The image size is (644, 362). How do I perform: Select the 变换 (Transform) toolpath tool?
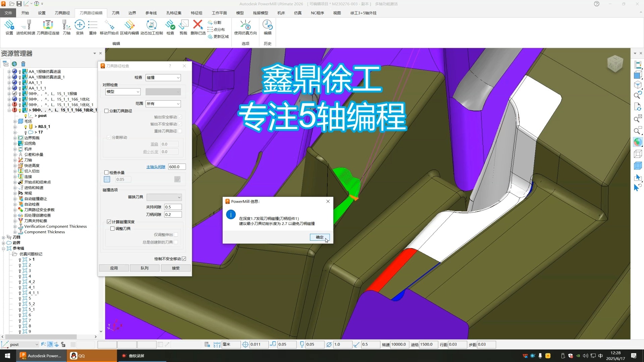pos(79,27)
